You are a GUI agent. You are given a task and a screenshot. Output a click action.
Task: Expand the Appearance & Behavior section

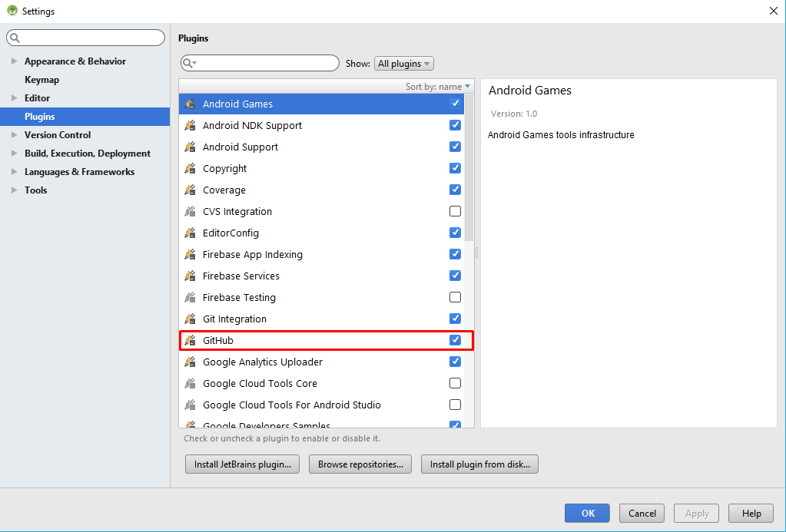[14, 61]
